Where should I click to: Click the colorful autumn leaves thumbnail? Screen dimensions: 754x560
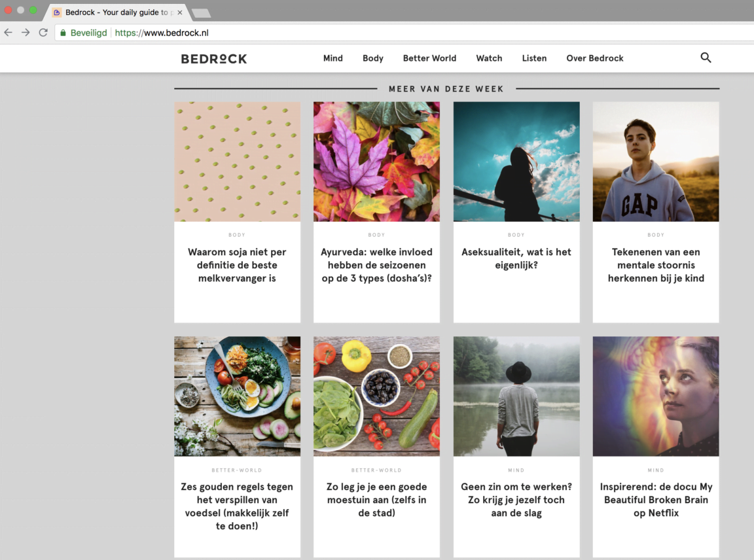(376, 162)
